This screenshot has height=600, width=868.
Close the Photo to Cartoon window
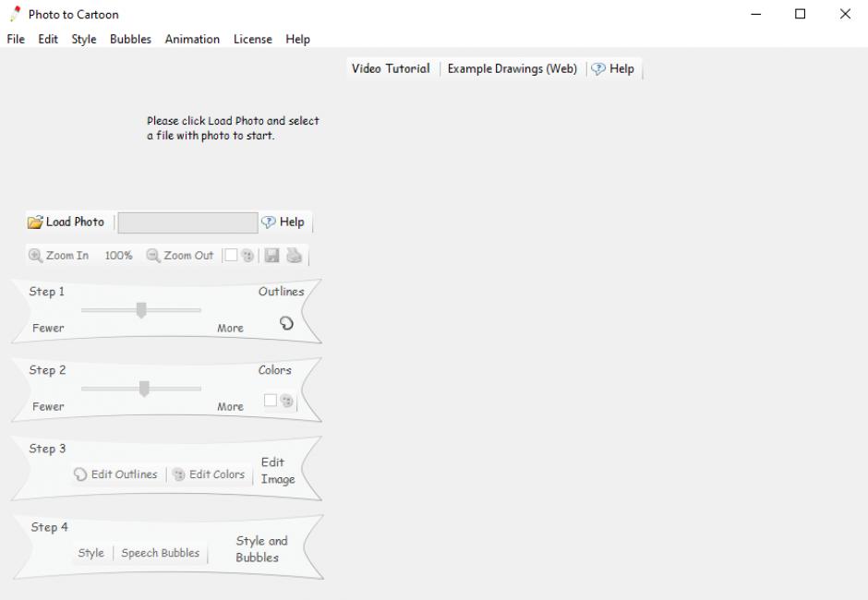[845, 14]
